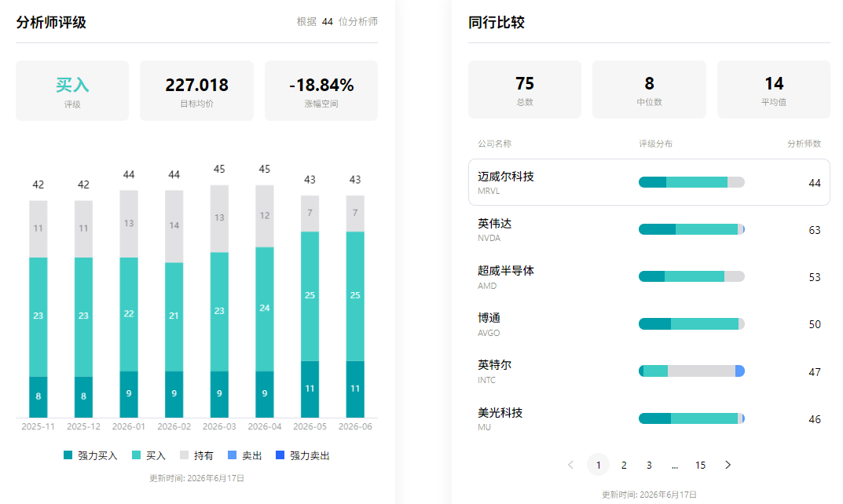Click rating distribution bar for INTC
The height and width of the screenshot is (504, 843).
click(x=691, y=371)
